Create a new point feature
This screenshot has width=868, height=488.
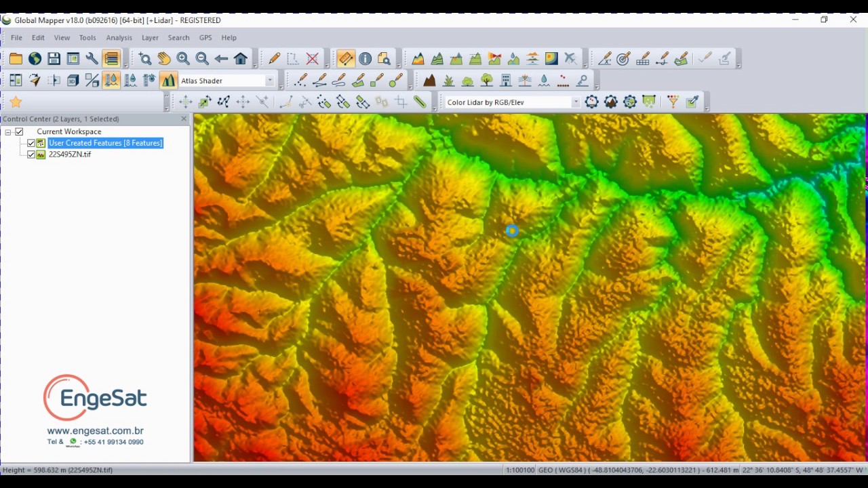tap(300, 81)
